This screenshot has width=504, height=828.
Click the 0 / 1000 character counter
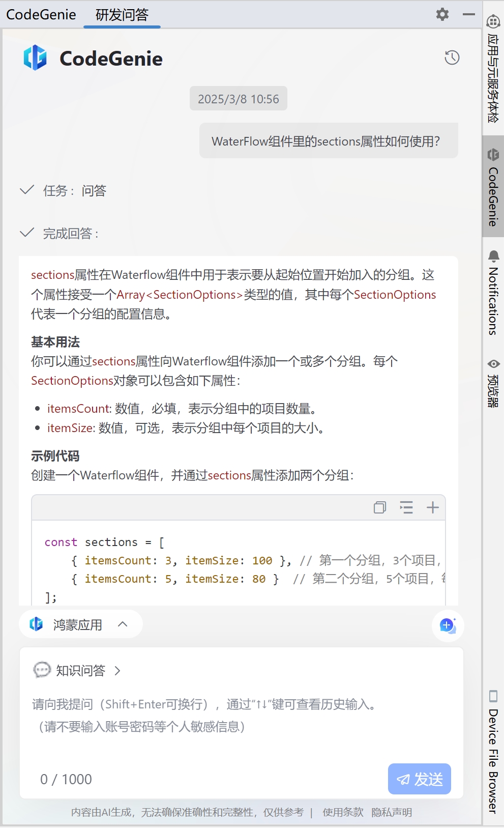(66, 779)
